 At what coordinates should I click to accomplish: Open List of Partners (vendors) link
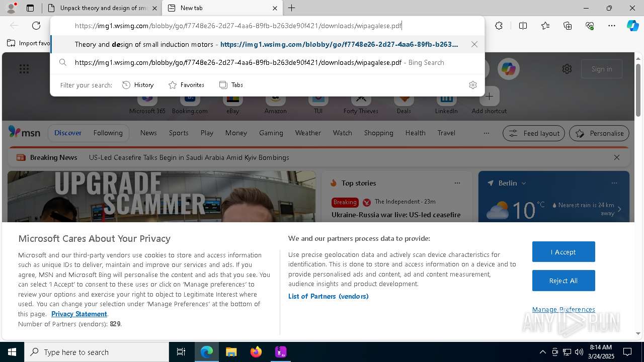pos(329,296)
